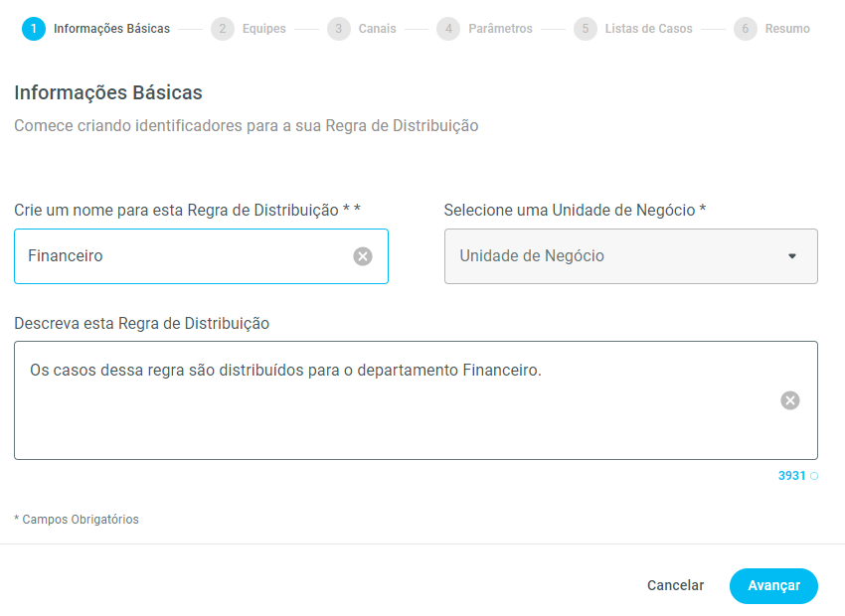Screen dimensions: 845x616
Task: Go to the Informações Básicas step label
Action: click(x=111, y=29)
